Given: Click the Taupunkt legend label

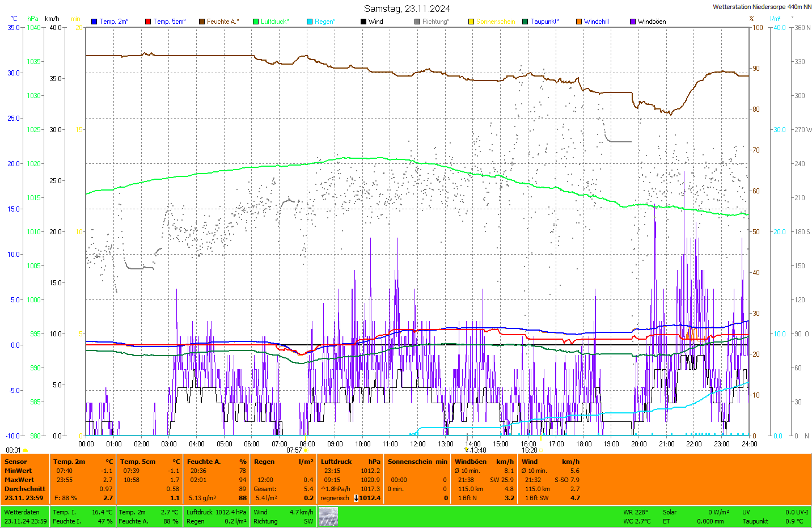Looking at the screenshot, I should 544,22.
